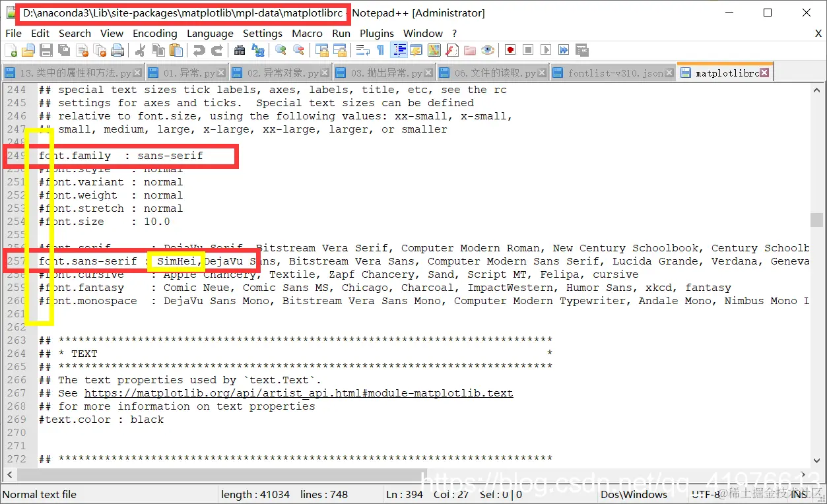Image resolution: width=827 pixels, height=504 pixels.
Task: Open the Language menu
Action: click(x=210, y=33)
